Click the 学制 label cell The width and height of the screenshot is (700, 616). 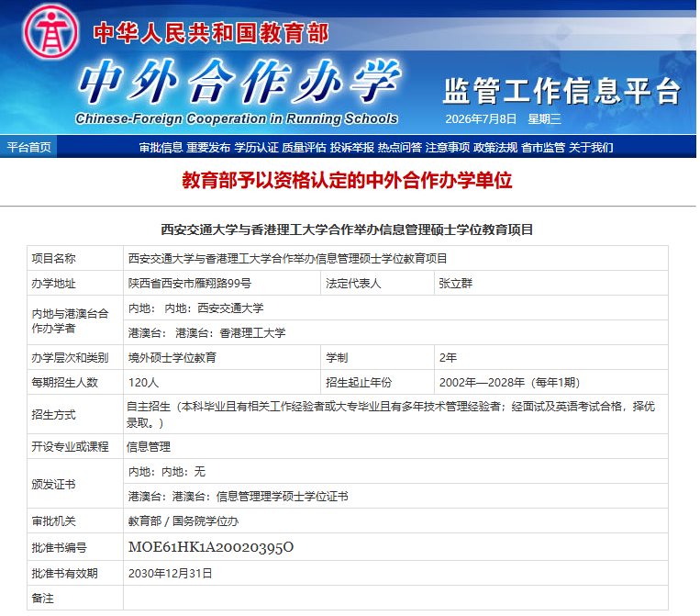coord(377,357)
